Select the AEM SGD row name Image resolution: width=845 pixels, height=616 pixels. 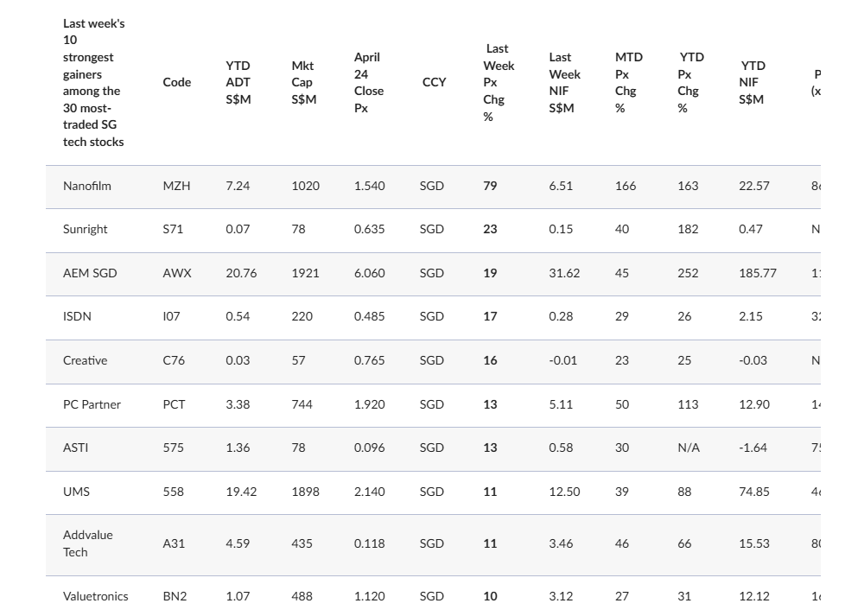[90, 273]
